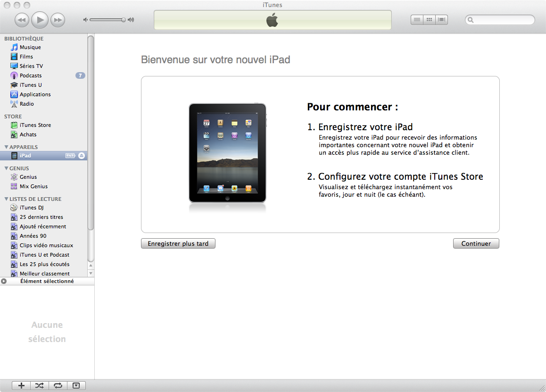Click the sidebar scroll down arrow
Image resolution: width=546 pixels, height=392 pixels.
(x=91, y=274)
